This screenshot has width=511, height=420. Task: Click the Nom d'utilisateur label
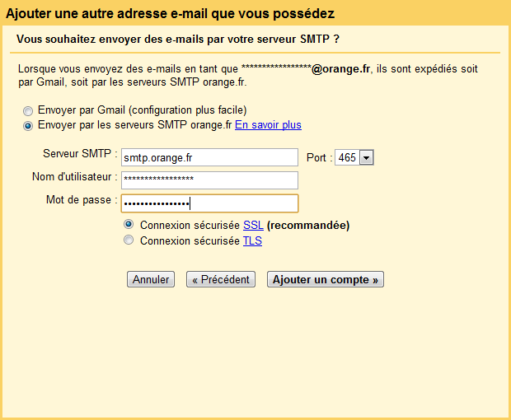[x=75, y=177]
